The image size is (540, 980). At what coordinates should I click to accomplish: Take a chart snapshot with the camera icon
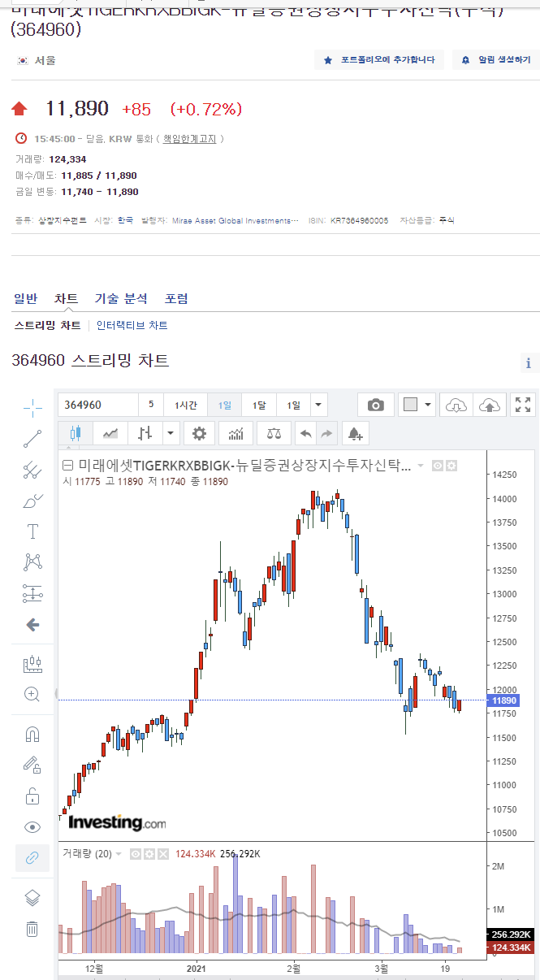tap(376, 405)
